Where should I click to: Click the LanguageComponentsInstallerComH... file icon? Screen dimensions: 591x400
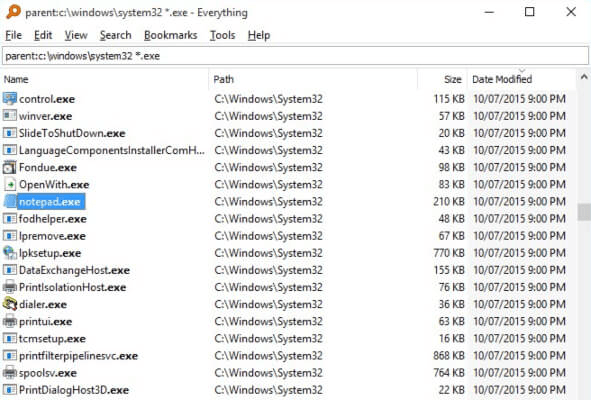9,150
